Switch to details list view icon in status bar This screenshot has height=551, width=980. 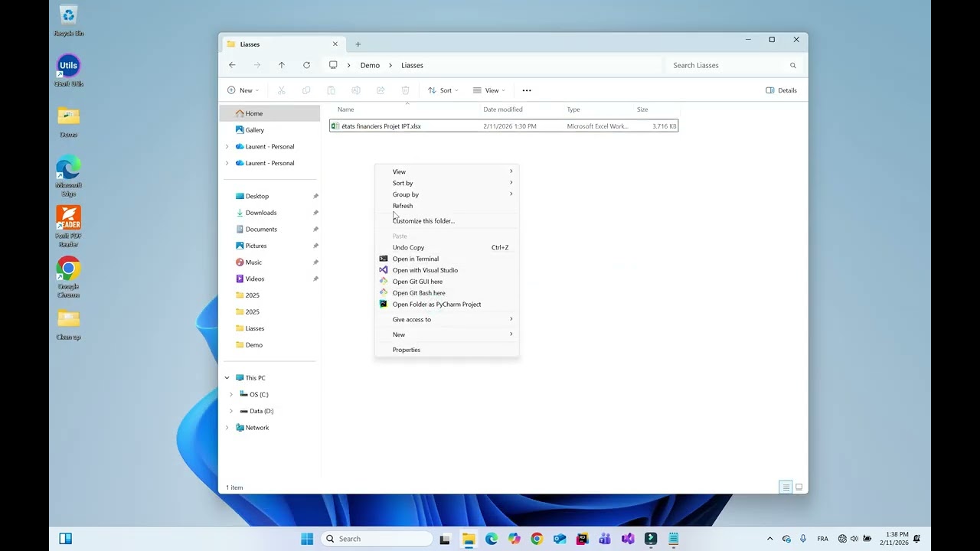point(786,487)
